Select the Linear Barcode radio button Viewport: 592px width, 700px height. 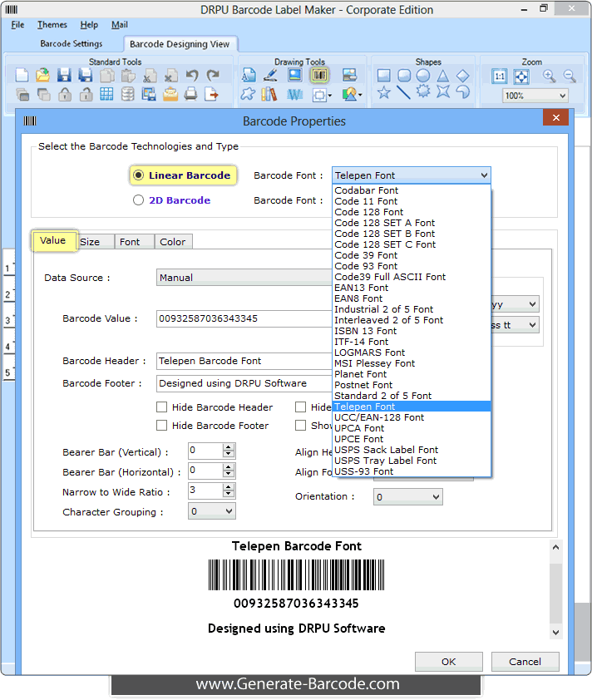(x=138, y=175)
